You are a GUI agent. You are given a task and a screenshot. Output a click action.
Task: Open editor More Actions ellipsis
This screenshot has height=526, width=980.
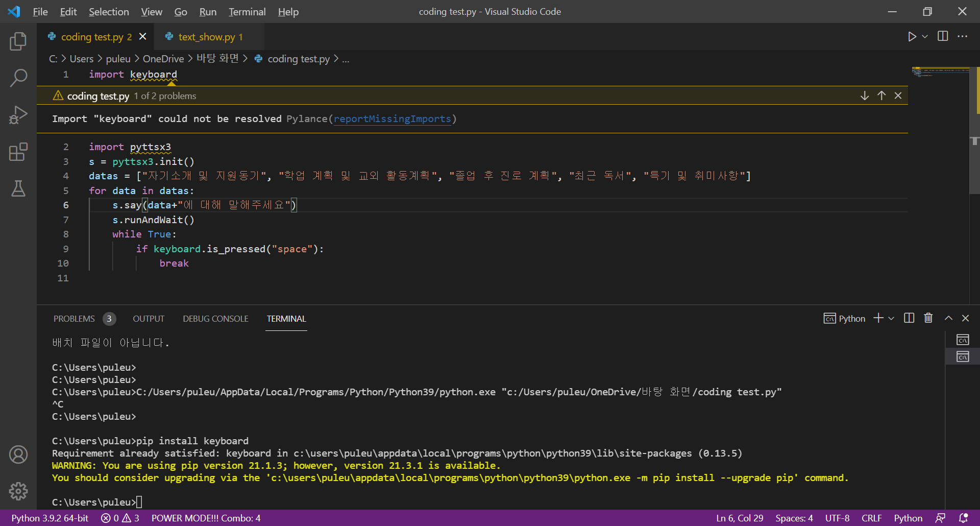coord(962,36)
